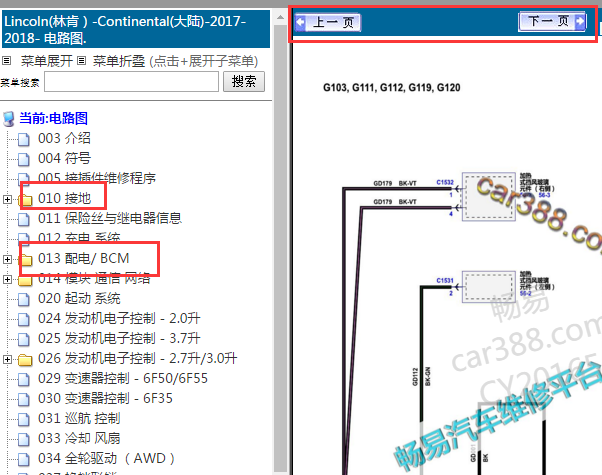
Task: Click the page icon beside 011 保险丝与继电器信息
Action: point(24,219)
